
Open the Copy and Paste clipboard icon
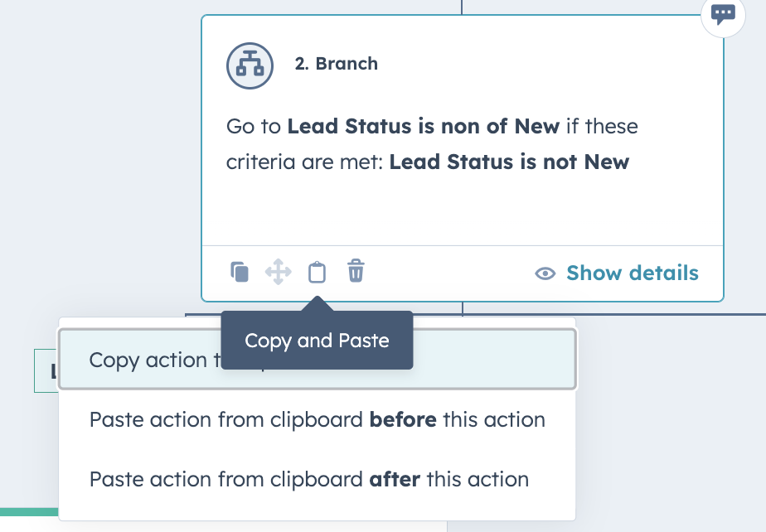(x=317, y=271)
